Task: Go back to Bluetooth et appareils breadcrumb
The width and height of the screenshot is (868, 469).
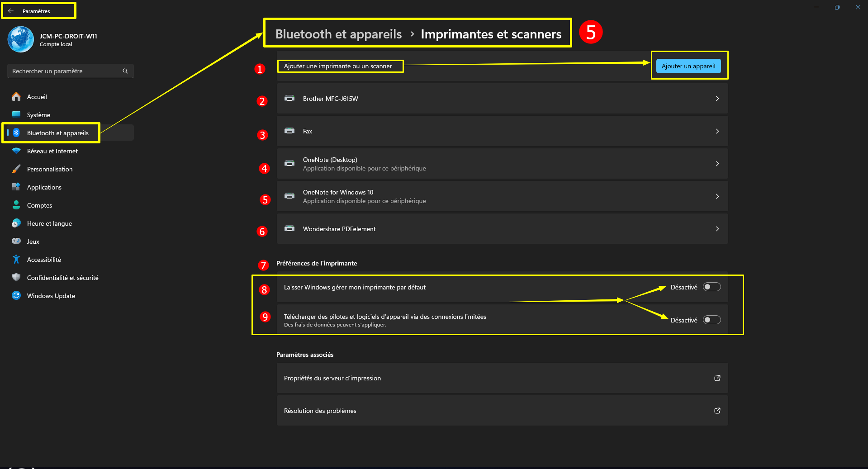Action: (x=338, y=34)
